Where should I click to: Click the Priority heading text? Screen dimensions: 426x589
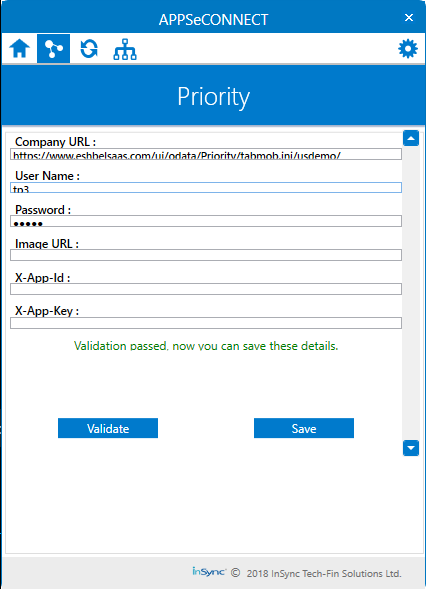click(x=213, y=97)
